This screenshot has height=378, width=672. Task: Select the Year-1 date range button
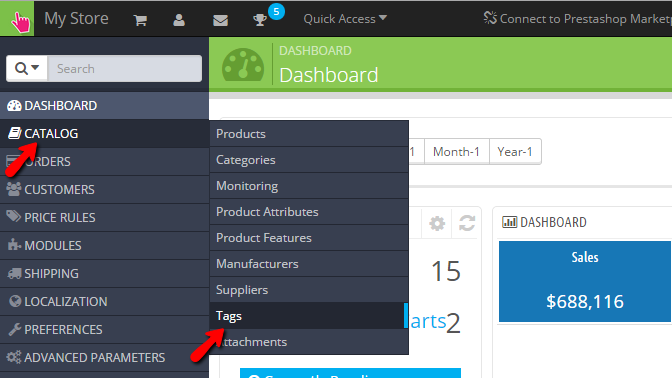pyautogui.click(x=515, y=151)
